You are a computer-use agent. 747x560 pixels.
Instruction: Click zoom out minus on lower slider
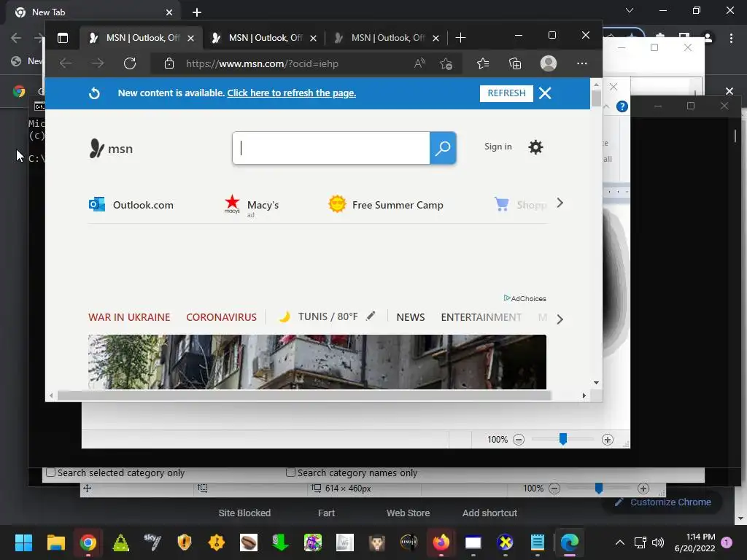[554, 488]
